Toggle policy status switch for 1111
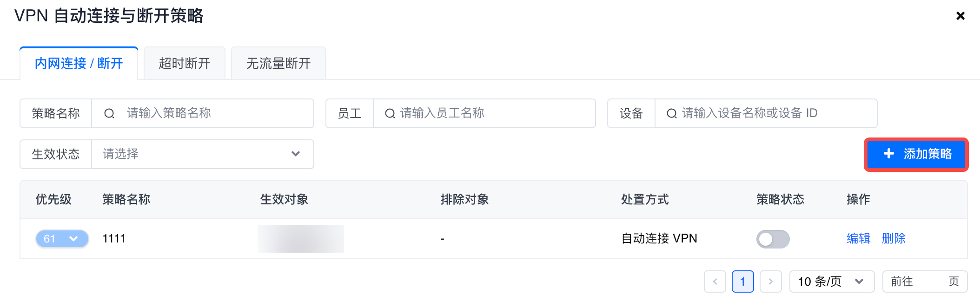Screen dimensions: 980x301 (x=773, y=239)
